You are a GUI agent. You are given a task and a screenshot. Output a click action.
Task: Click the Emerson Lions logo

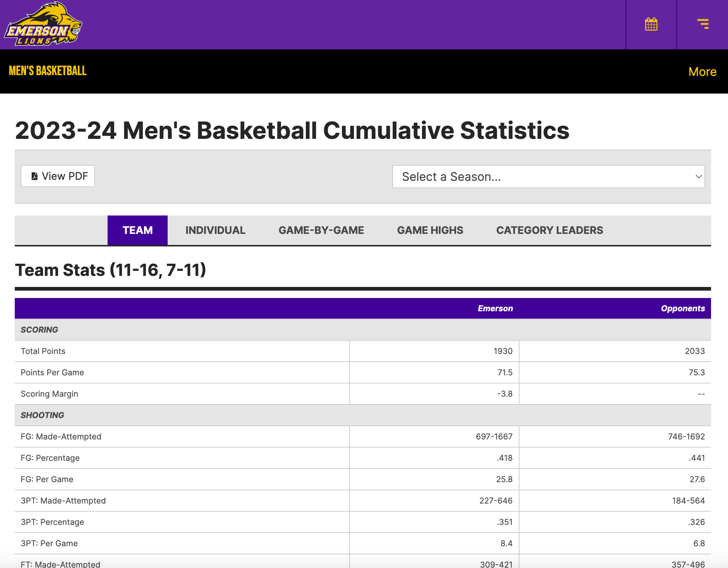(43, 24)
